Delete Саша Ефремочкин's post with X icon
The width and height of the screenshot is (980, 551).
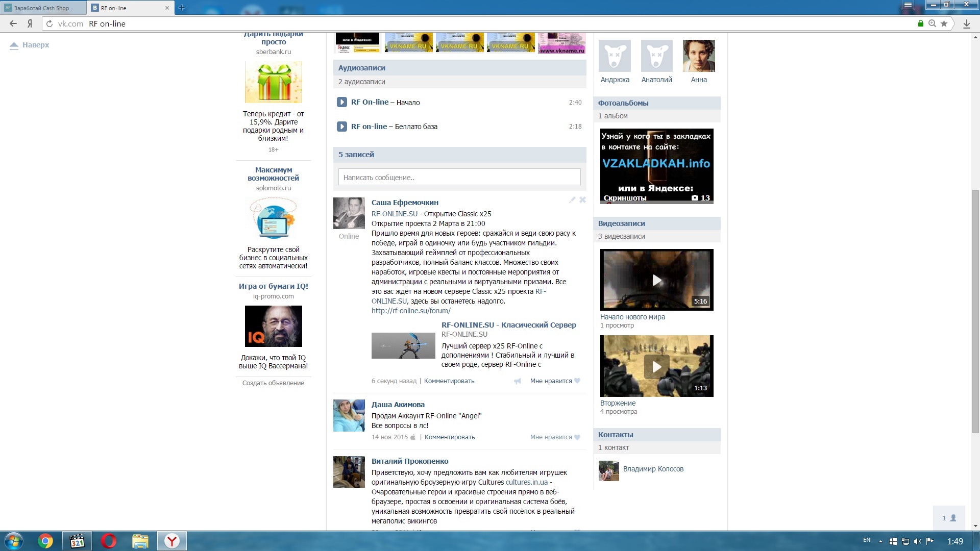click(582, 200)
